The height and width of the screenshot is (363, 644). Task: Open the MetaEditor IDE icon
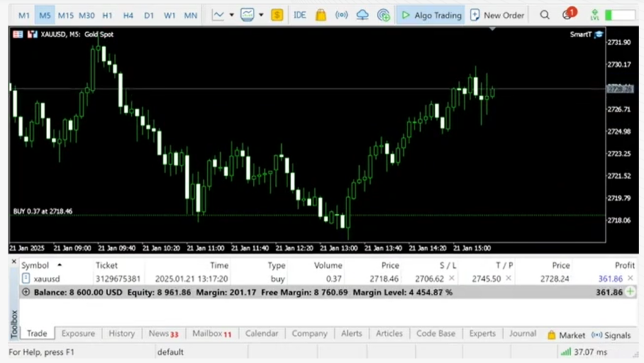coord(300,14)
